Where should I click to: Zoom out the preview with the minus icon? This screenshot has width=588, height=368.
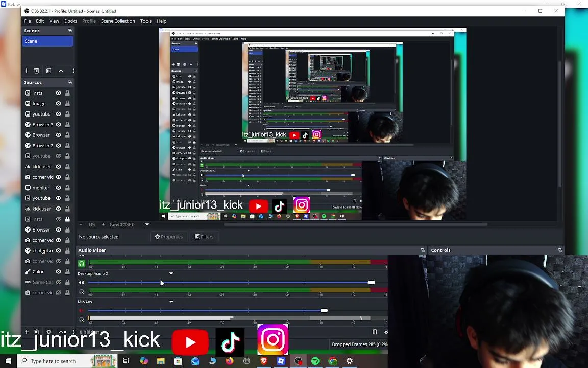click(x=81, y=224)
